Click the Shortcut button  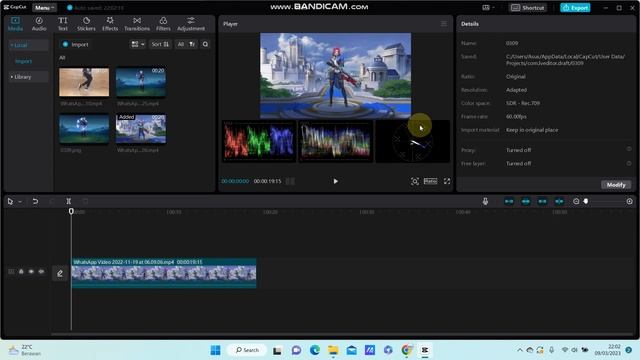click(x=528, y=8)
